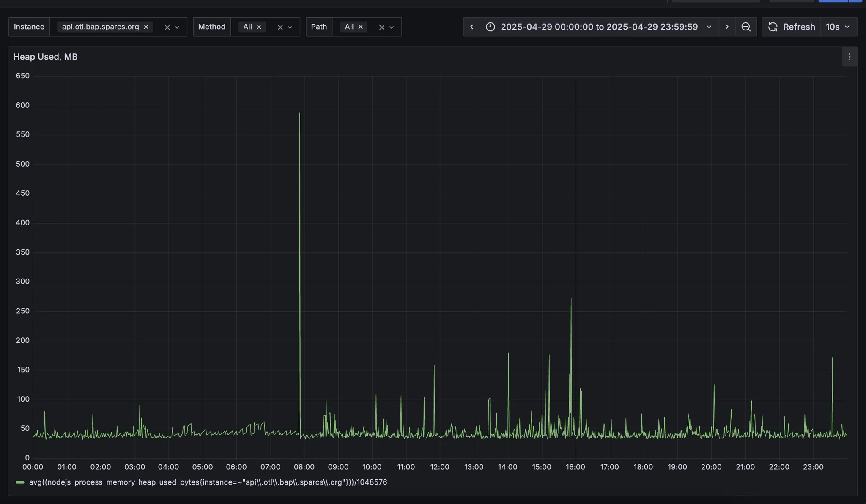The image size is (866, 504).
Task: Open the Path filter dropdown arrow
Action: pos(392,27)
